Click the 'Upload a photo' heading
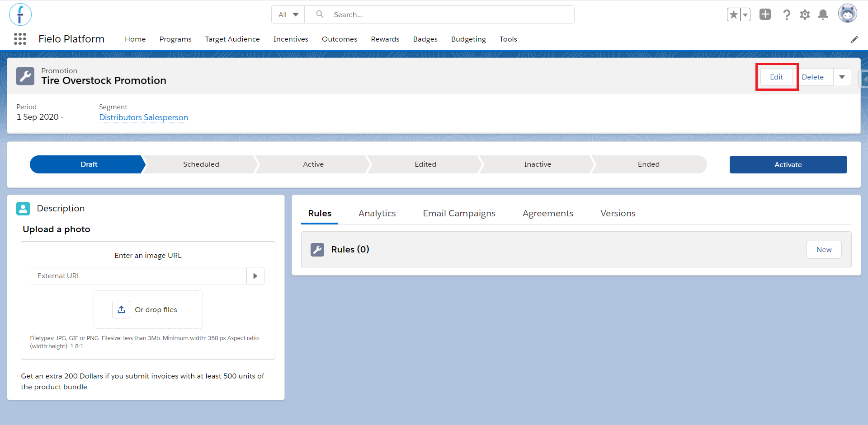868x425 pixels. 57,229
